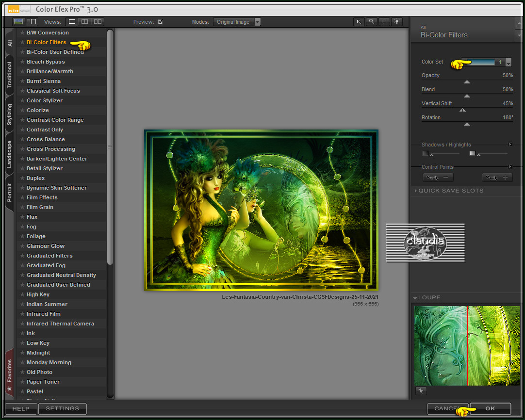Show filter list with list layout
This screenshot has width=525, height=420.
[x=32, y=22]
